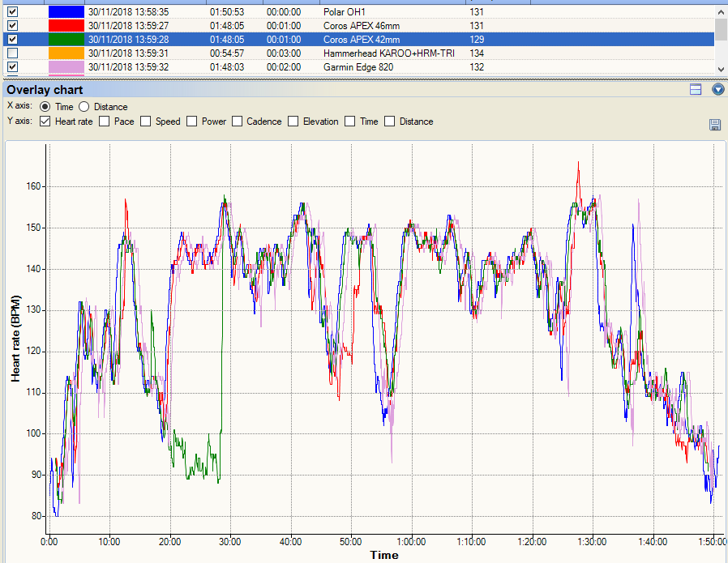
Task: Click the offset 00:03:00 cell
Action: (284, 53)
